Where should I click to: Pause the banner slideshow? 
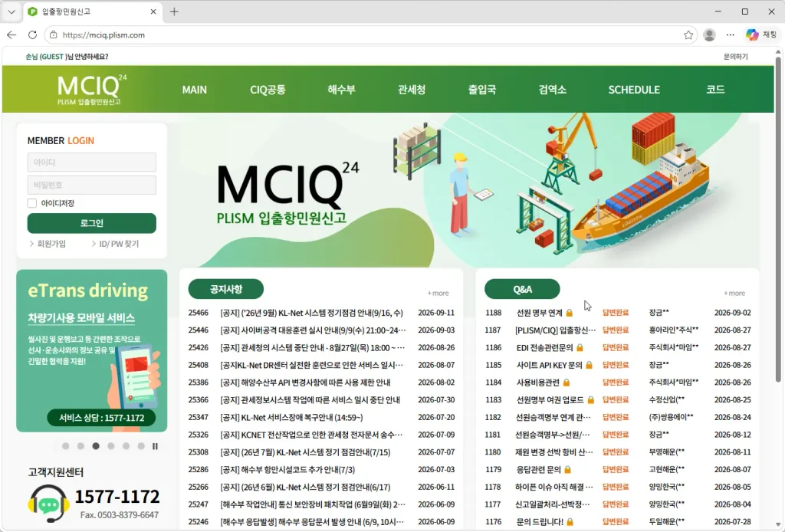(155, 446)
